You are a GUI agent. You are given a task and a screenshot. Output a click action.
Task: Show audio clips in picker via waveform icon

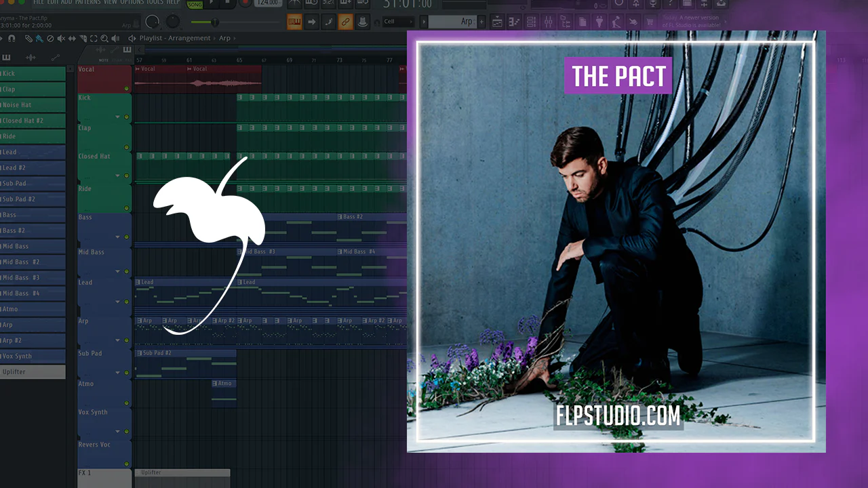click(x=31, y=58)
